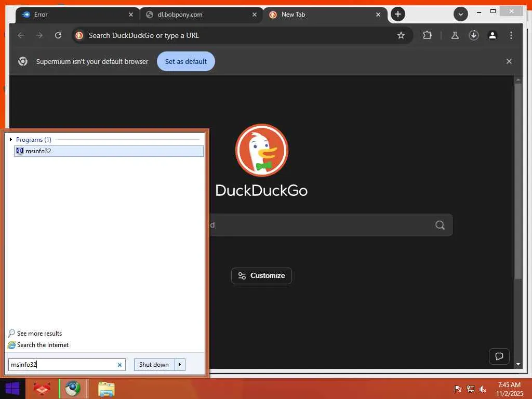Open the Action Center flag icon
This screenshot has height=399, width=532.
click(x=458, y=389)
